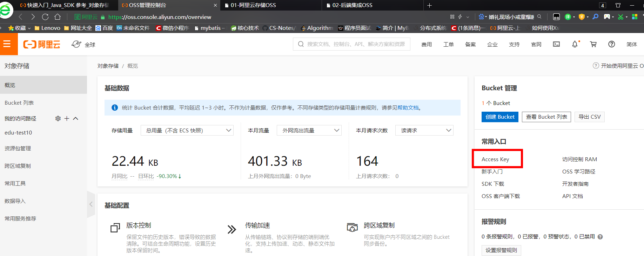644x256 pixels.
Task: Click the browser home icon
Action: tap(58, 17)
